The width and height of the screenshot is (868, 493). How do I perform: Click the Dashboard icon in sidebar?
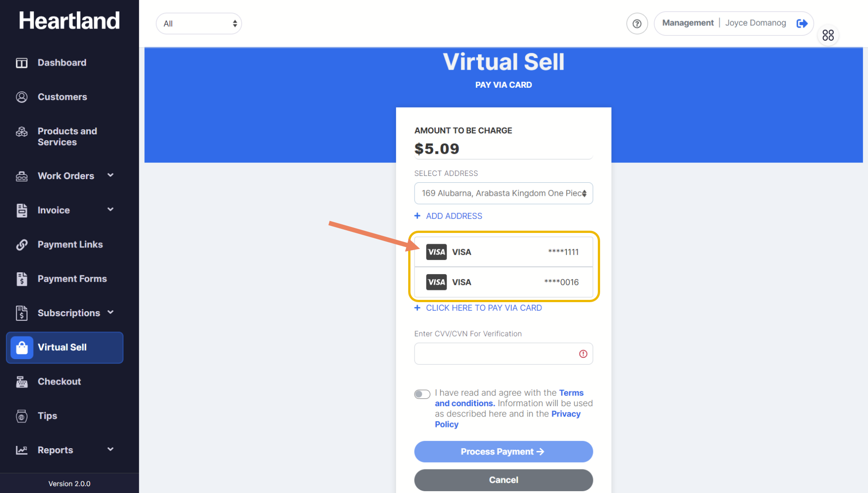pyautogui.click(x=22, y=63)
